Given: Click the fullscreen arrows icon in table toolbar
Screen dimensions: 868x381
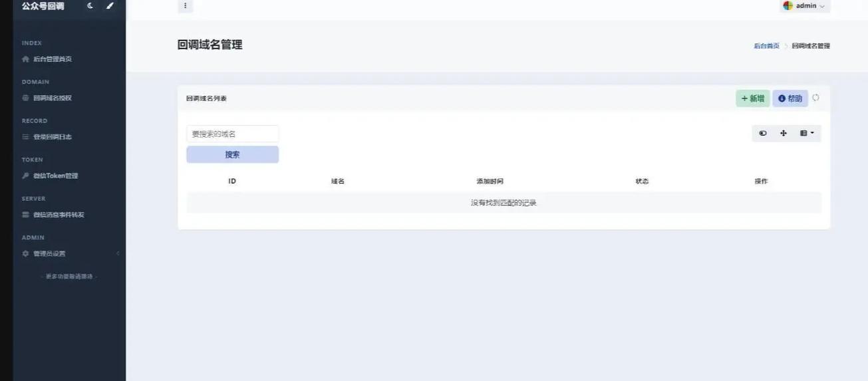Looking at the screenshot, I should click(783, 134).
